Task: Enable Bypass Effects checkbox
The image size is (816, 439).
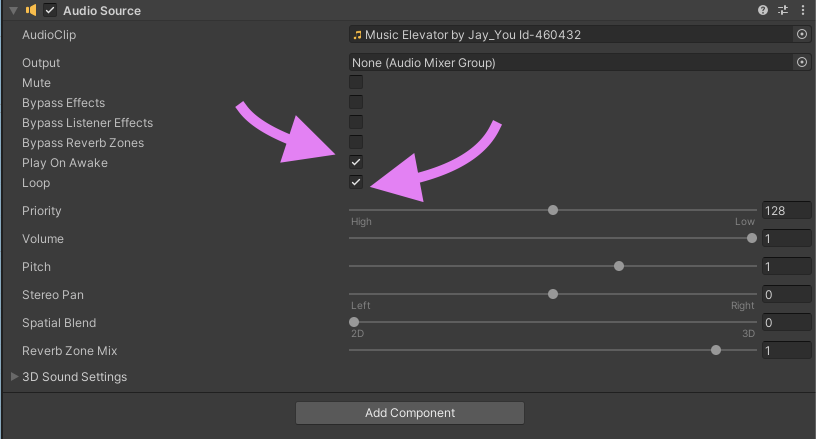Action: (356, 102)
